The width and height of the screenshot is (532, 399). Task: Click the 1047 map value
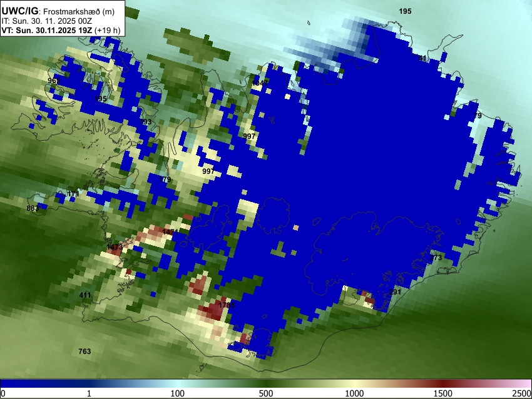click(x=260, y=83)
